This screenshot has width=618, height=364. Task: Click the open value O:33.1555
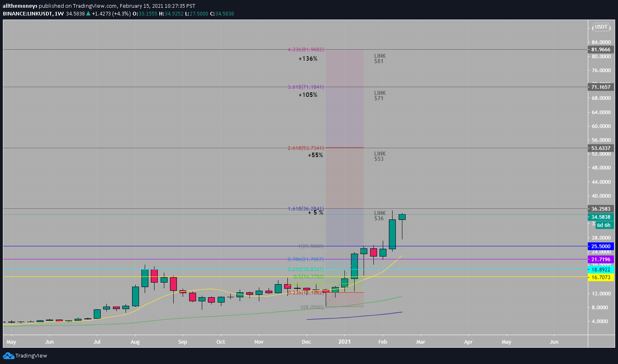(145, 13)
